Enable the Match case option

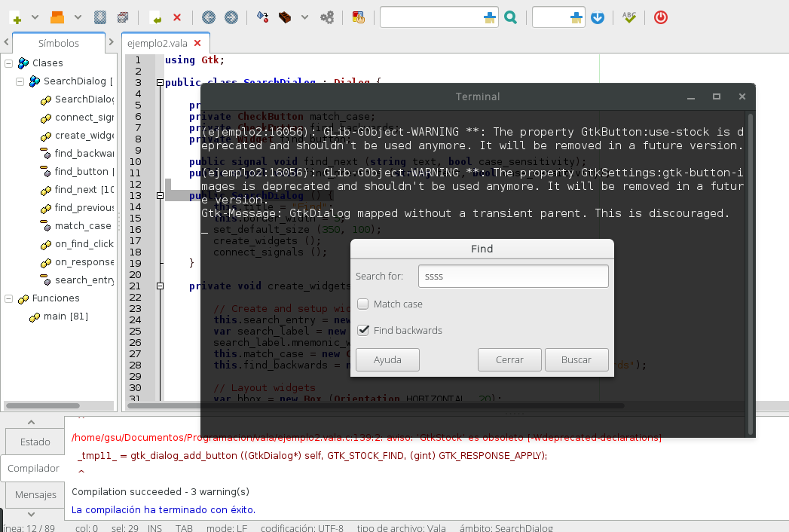[362, 304]
